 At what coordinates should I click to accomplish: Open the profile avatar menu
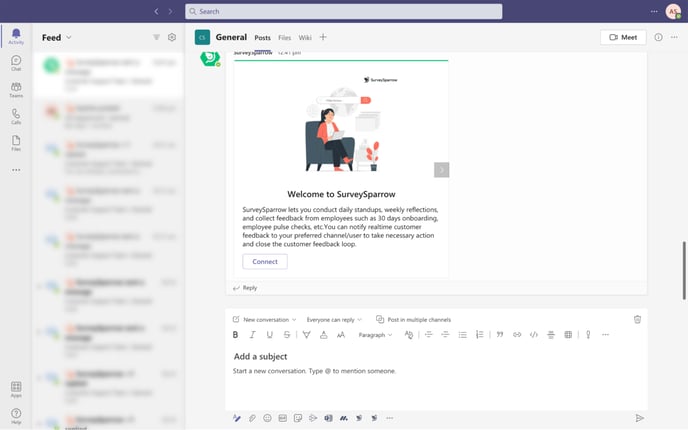tap(673, 11)
